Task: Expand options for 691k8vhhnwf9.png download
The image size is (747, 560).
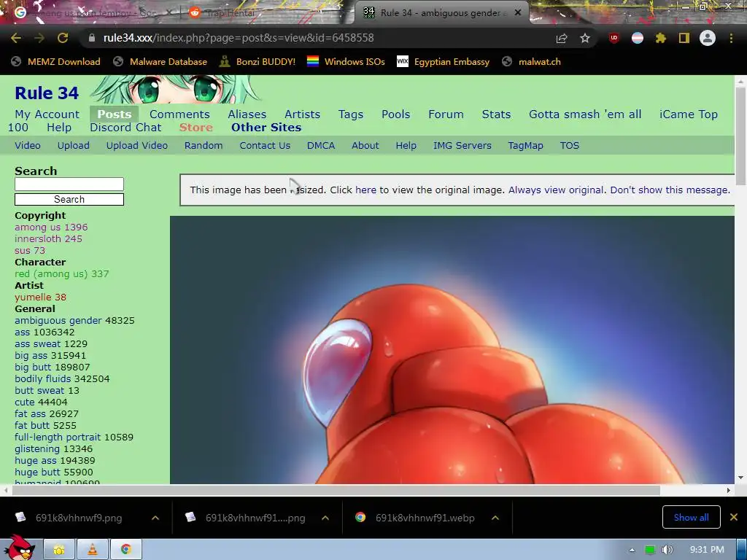Action: pos(155,518)
